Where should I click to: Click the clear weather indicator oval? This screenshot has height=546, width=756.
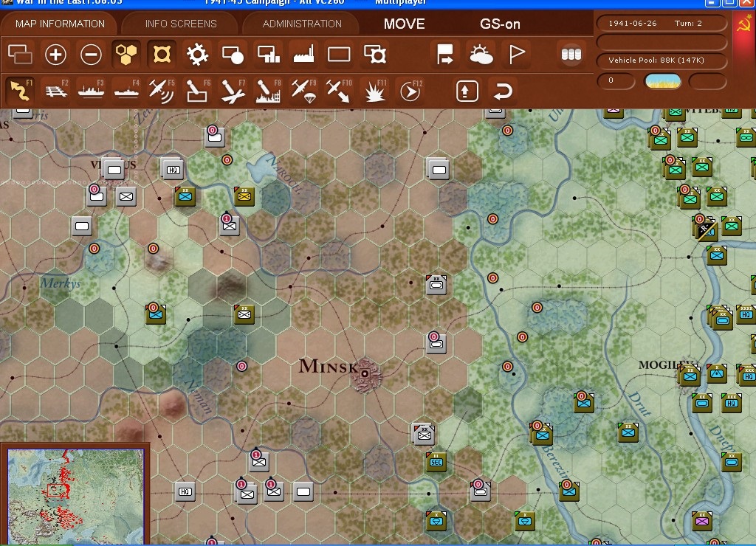click(662, 81)
